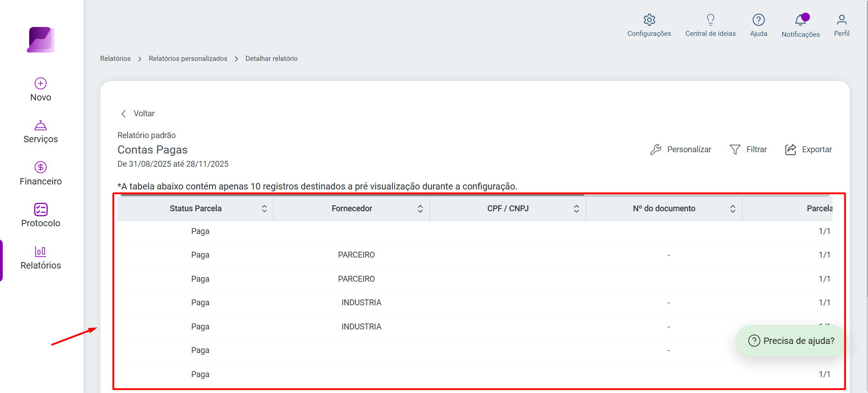Image resolution: width=868 pixels, height=393 pixels.
Task: Click the Perfil label
Action: pyautogui.click(x=842, y=34)
